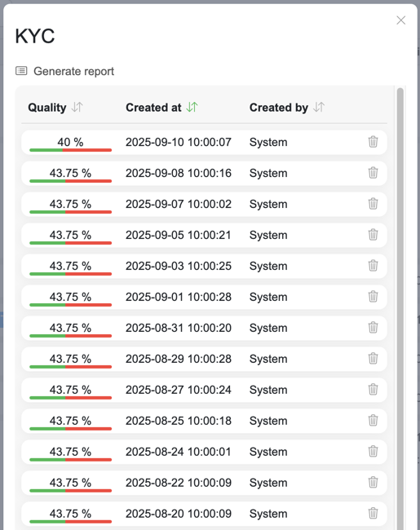Click 43.75 % in the 2025-09-05 row
This screenshot has height=530, width=420.
pyautogui.click(x=70, y=235)
